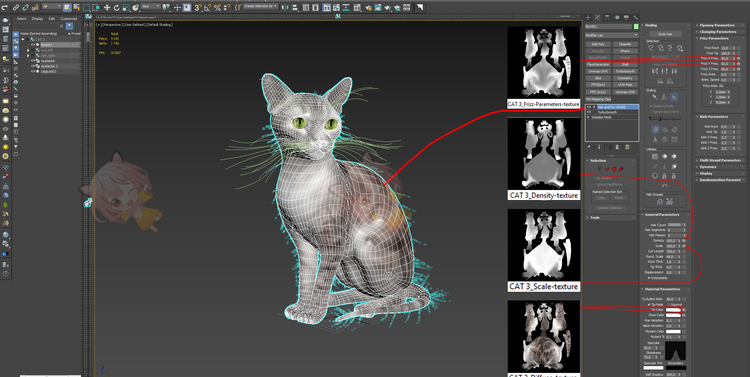
Task: Open the Hierarchy tab in command panel
Action: click(x=607, y=17)
